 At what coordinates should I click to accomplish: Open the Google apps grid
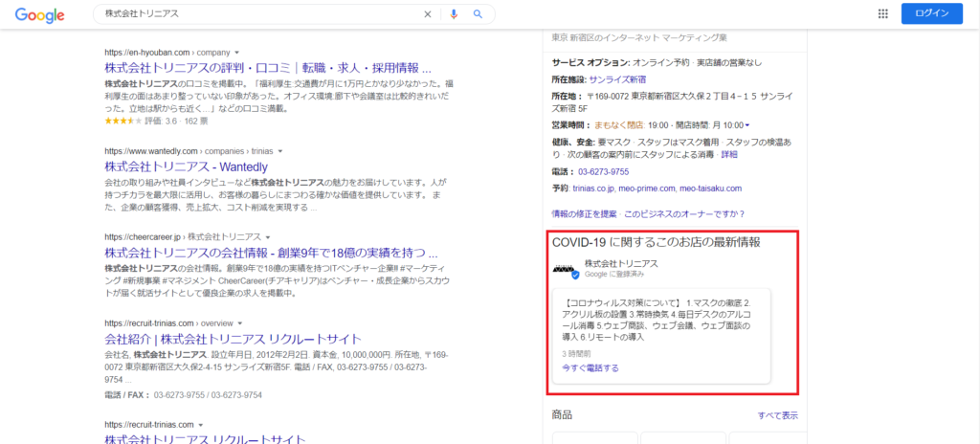(x=883, y=13)
